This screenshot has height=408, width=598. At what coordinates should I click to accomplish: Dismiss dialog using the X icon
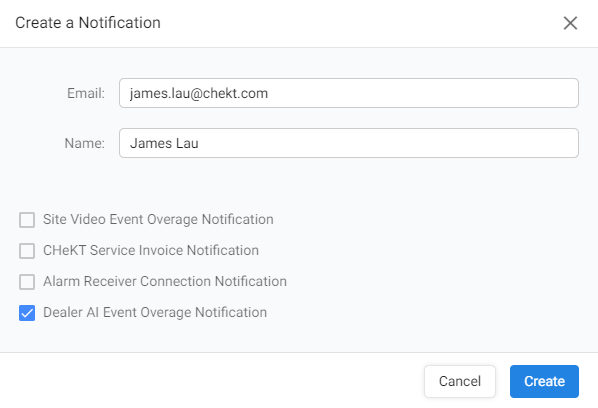[x=570, y=23]
